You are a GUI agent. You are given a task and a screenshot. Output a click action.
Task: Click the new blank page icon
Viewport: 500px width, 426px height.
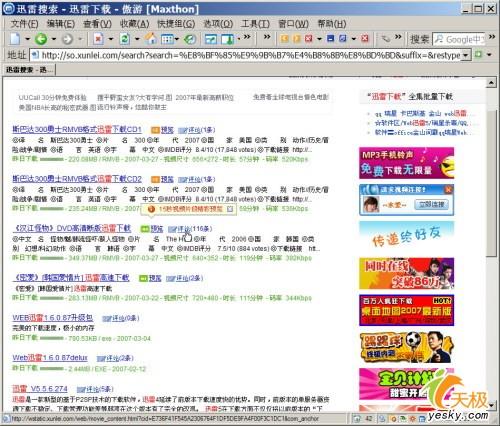15,39
